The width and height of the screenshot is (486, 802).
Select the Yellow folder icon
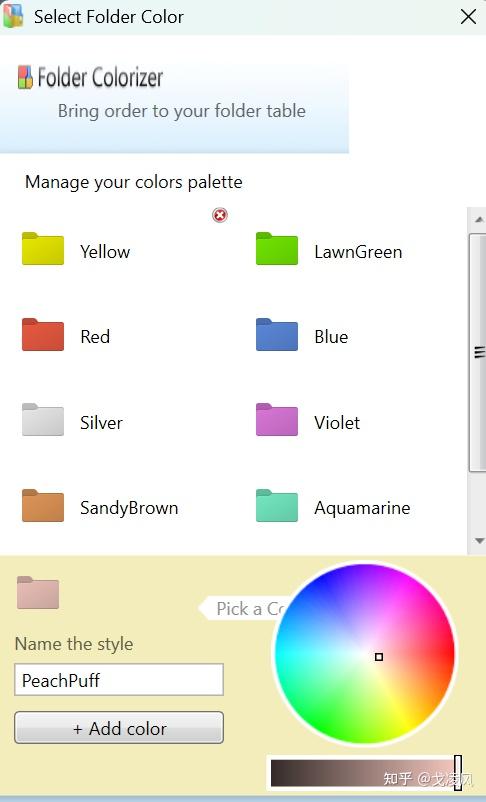[43, 249]
